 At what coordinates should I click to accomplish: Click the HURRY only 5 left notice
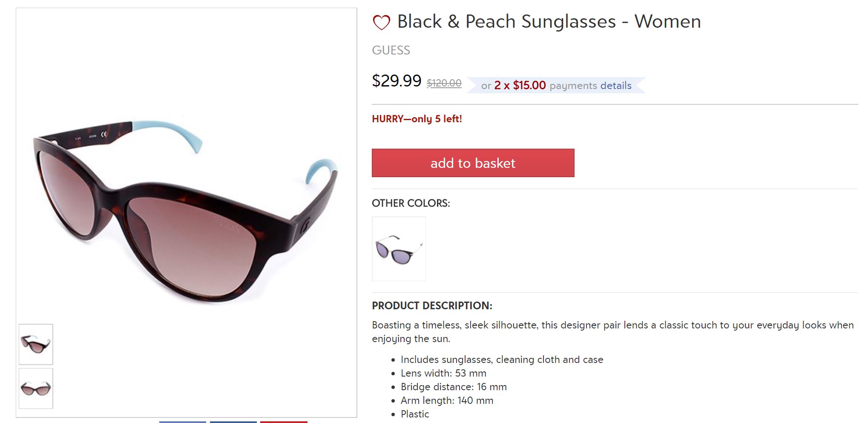pos(417,119)
